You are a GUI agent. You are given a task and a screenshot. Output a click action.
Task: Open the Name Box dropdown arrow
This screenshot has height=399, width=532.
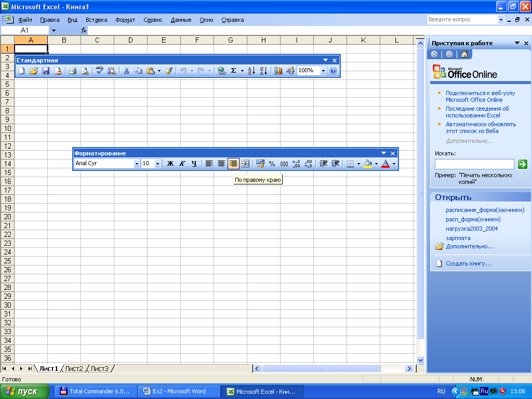click(x=54, y=31)
